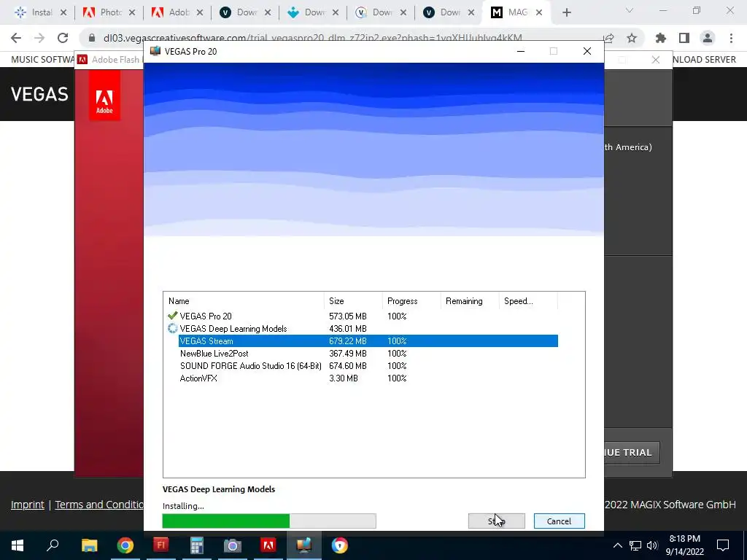Switch to the MAG browser tab
This screenshot has width=747, height=560.
(517, 12)
